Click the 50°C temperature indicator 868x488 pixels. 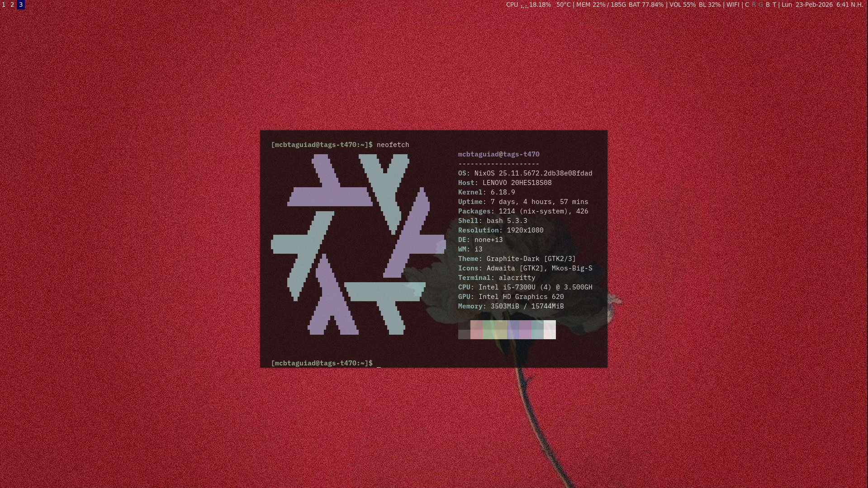coord(563,5)
